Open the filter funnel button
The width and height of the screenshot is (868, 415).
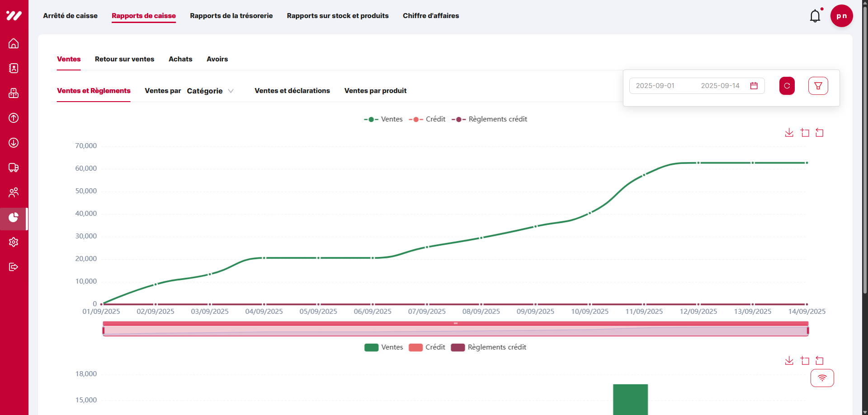click(818, 86)
